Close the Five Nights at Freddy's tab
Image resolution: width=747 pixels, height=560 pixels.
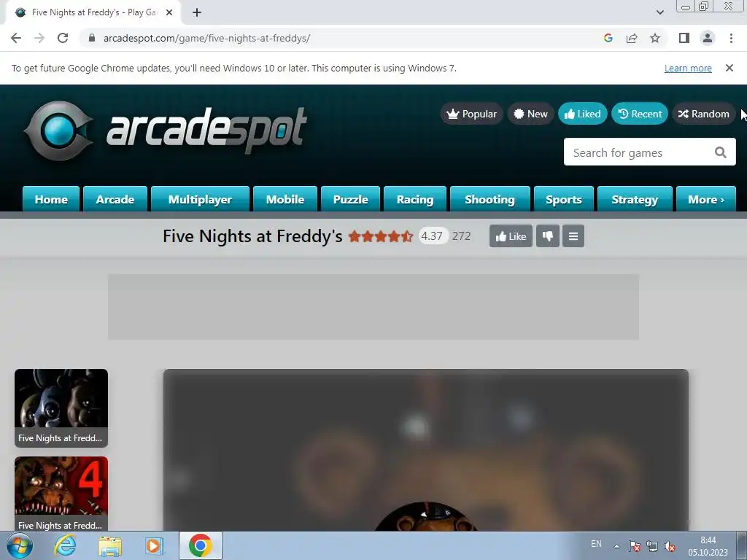pos(169,12)
